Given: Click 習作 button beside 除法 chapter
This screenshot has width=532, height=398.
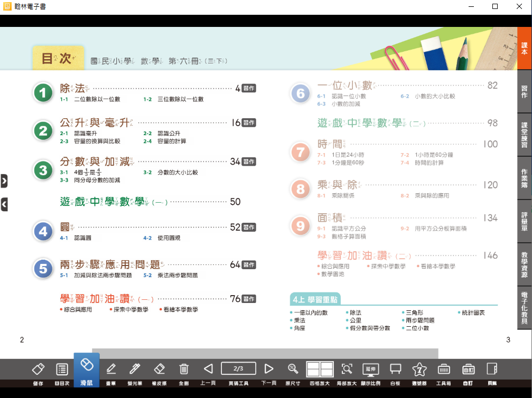Looking at the screenshot, I should point(249,89).
